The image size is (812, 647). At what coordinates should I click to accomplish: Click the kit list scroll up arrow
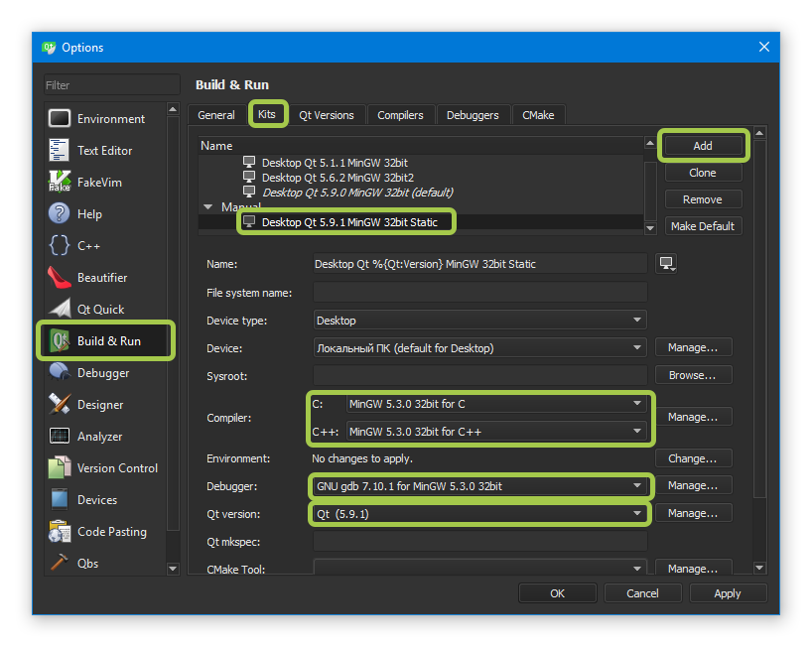pyautogui.click(x=650, y=143)
